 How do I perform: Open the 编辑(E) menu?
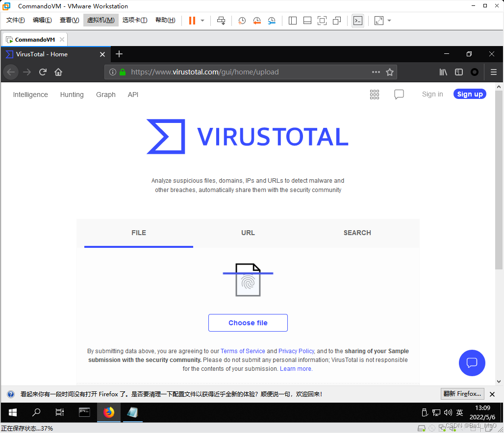pos(42,20)
